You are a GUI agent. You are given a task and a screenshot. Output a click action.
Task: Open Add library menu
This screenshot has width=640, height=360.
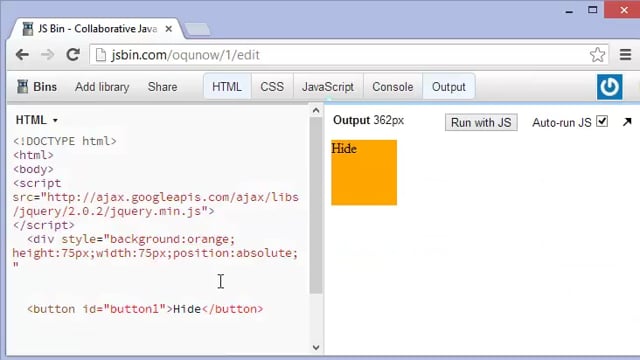point(102,87)
